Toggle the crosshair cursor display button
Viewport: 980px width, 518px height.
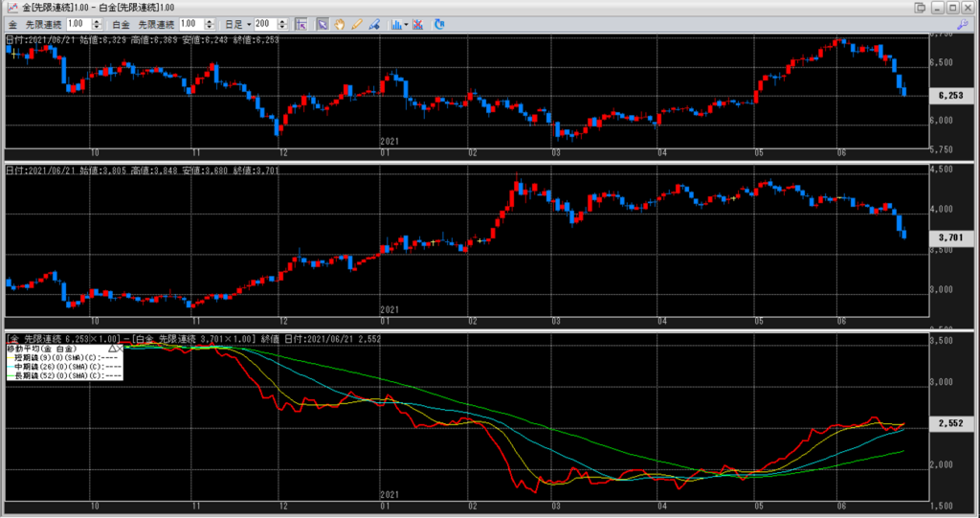(x=301, y=23)
